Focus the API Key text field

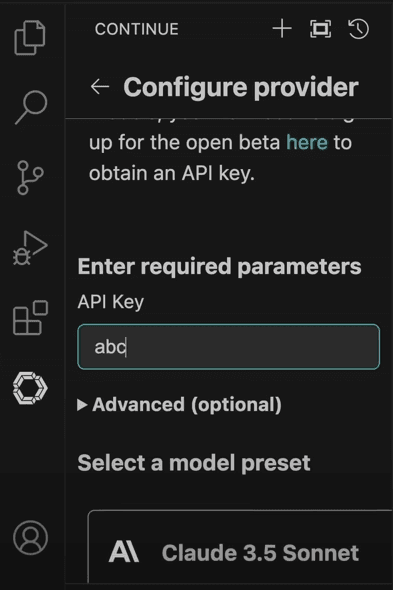(228, 347)
